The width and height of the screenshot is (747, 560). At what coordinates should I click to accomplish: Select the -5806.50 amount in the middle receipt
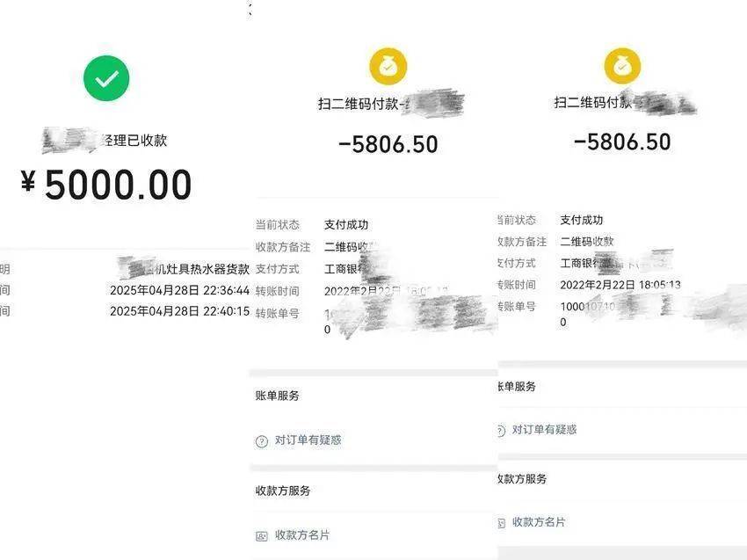click(x=388, y=144)
